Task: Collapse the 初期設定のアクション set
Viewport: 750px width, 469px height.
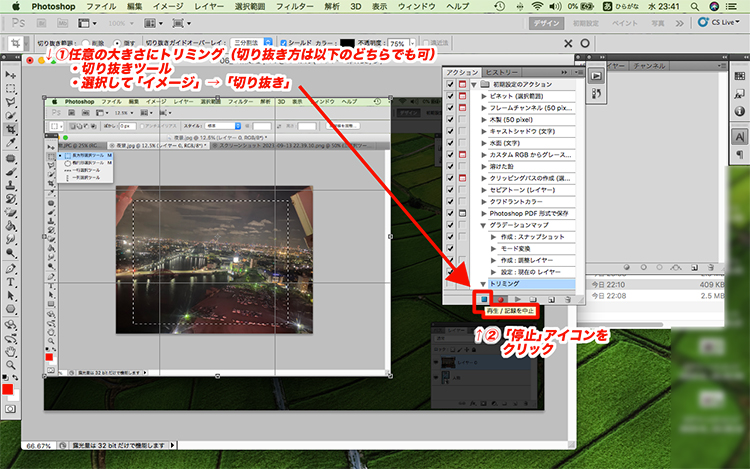Action: [474, 85]
